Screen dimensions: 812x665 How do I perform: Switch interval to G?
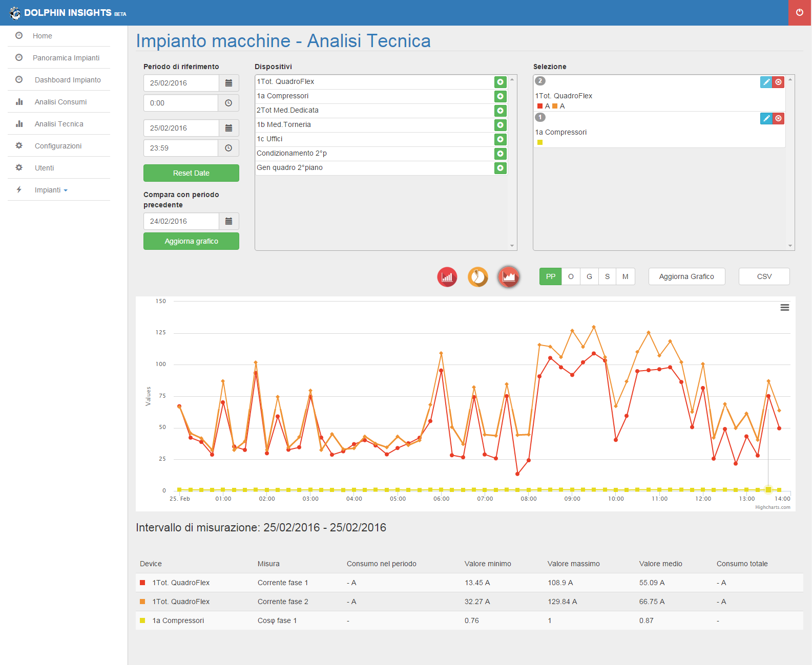(589, 276)
